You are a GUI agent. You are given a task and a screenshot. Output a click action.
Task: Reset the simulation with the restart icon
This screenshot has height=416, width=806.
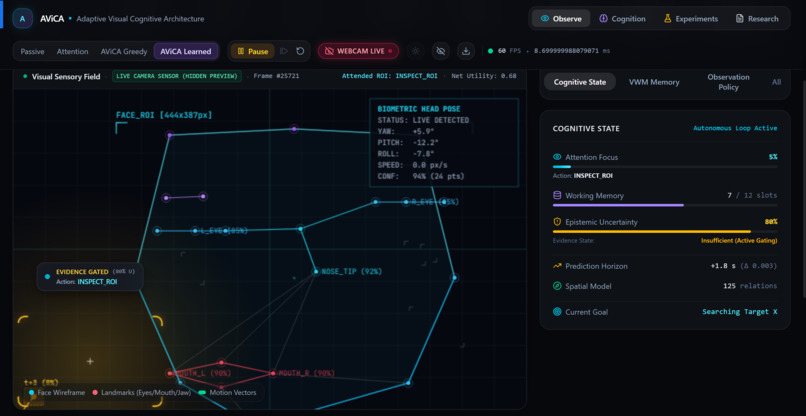(x=300, y=51)
